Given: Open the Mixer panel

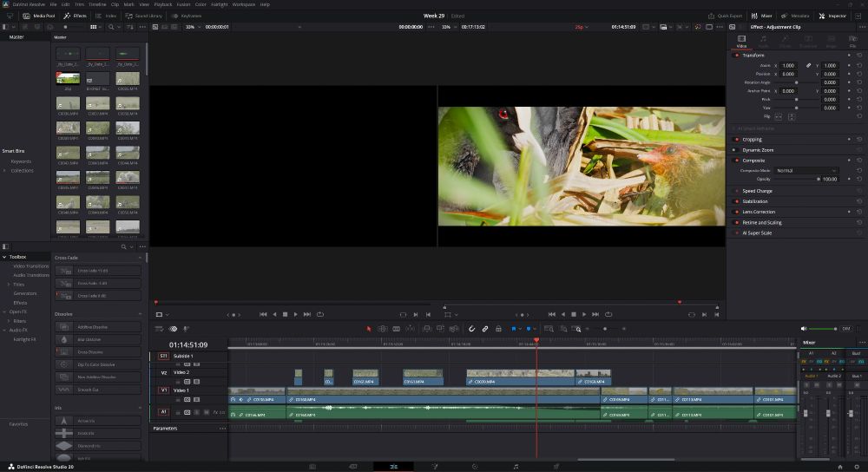Looking at the screenshot, I should point(762,16).
